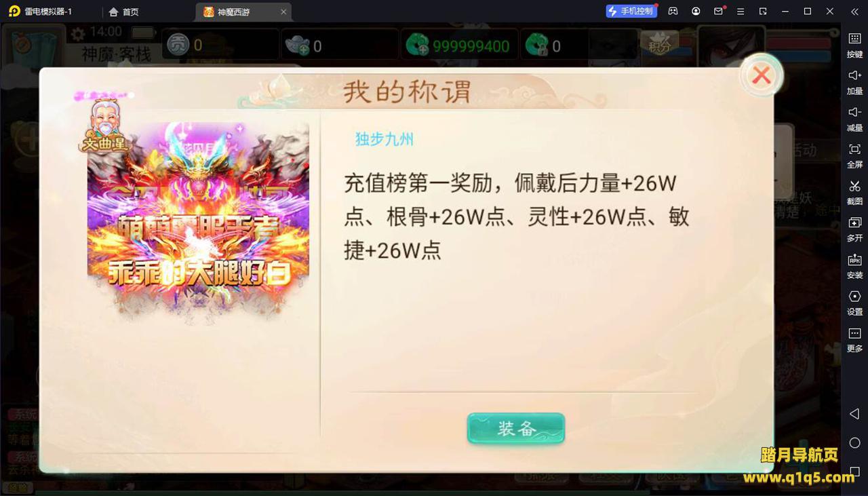The height and width of the screenshot is (496, 868).
Task: Open the mail notifications icon
Action: [x=719, y=12]
